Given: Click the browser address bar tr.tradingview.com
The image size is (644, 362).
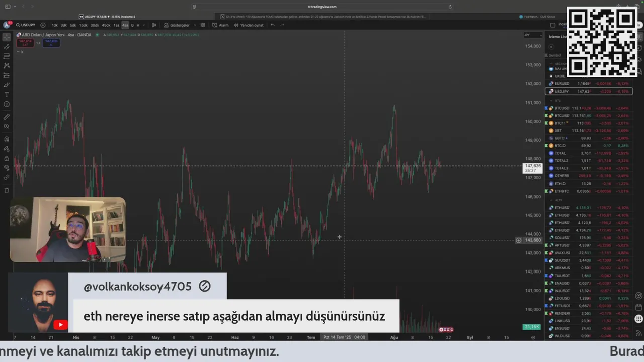Looking at the screenshot, I should [322, 7].
